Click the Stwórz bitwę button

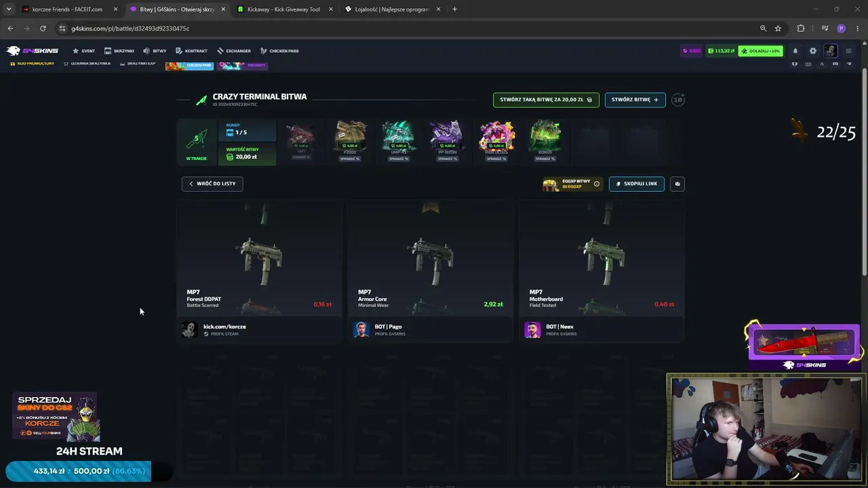point(635,100)
